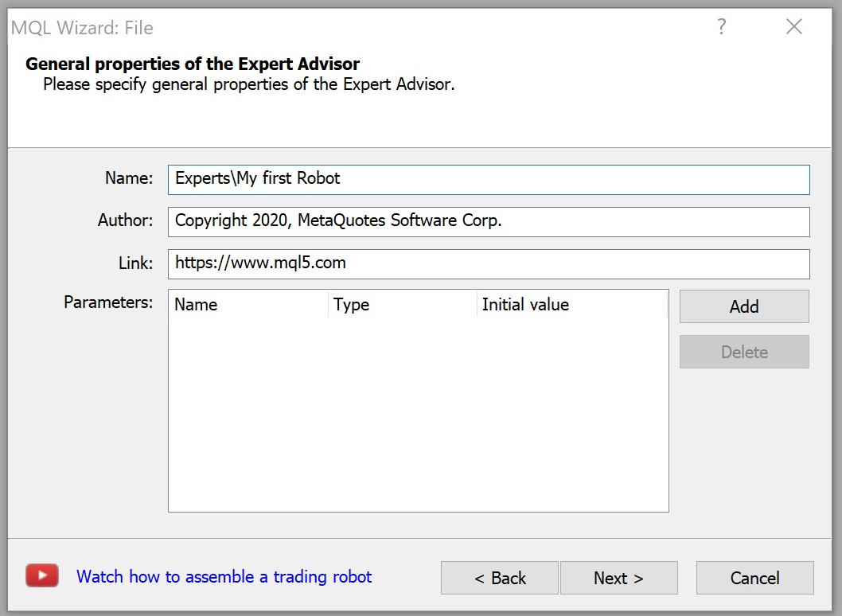842x616 pixels.
Task: Click the red YouTube play icon
Action: 42,575
